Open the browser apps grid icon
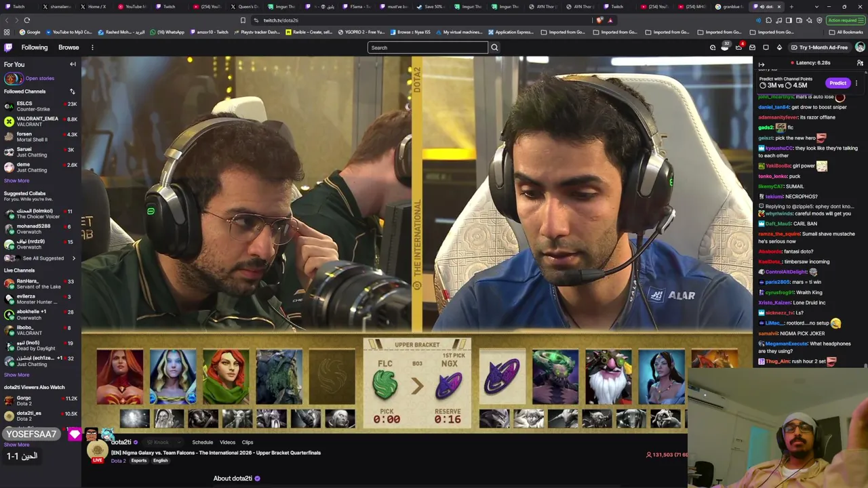Screen dimensions: 868x488 (7, 32)
